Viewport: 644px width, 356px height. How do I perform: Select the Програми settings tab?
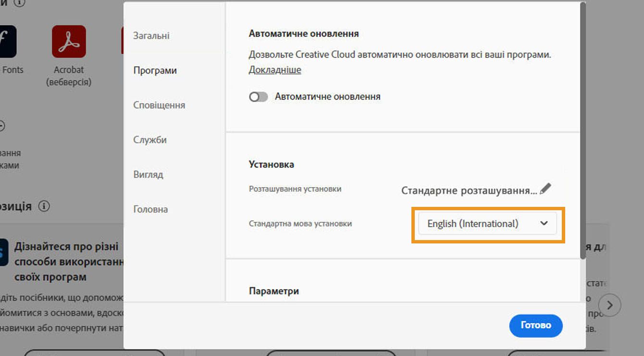(155, 70)
